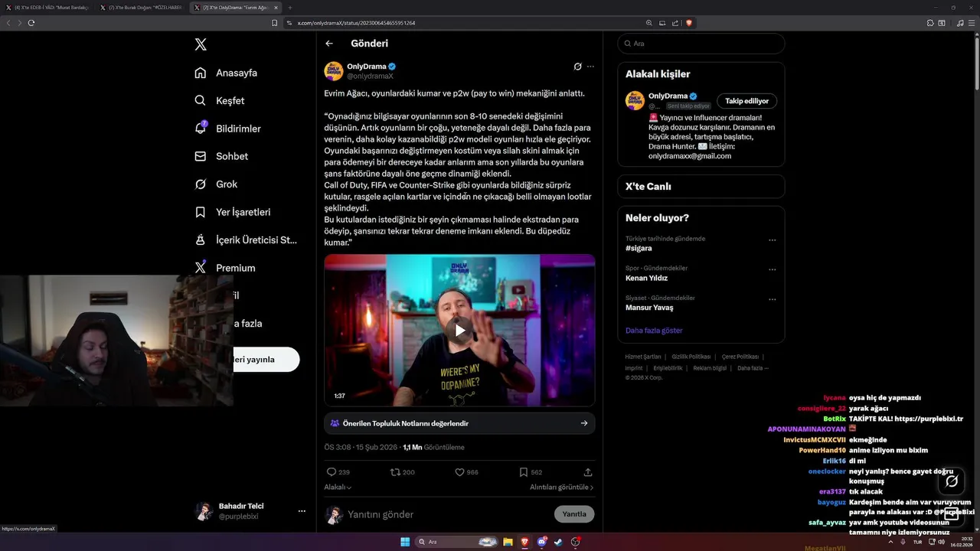980x551 pixels.
Task: Open Gizlilik Politikası footer link
Action: (691, 357)
